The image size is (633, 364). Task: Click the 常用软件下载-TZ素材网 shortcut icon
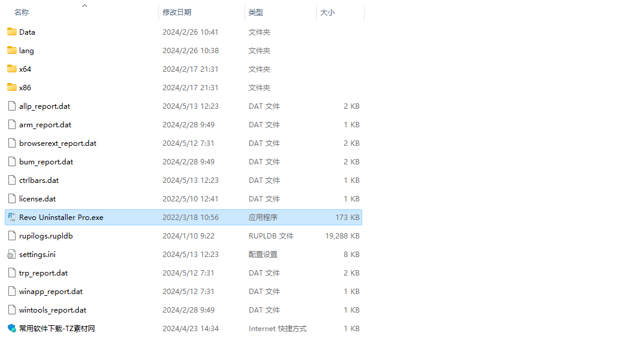tap(12, 329)
